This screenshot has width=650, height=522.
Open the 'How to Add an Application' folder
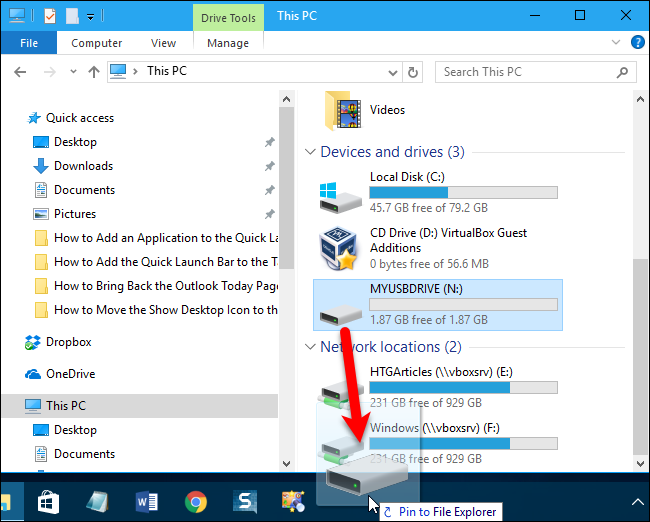click(x=156, y=238)
